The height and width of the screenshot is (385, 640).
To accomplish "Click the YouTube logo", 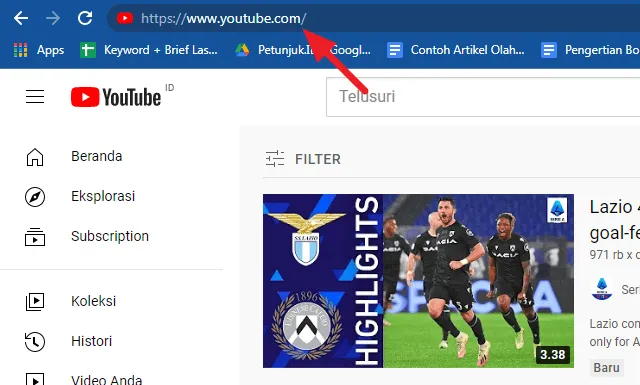I will tap(116, 97).
